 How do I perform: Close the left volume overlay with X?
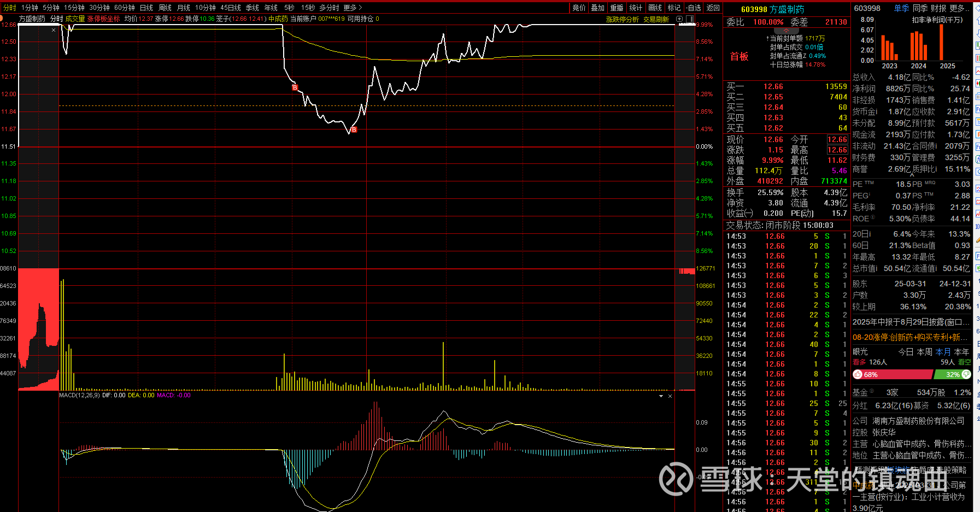[x=54, y=30]
